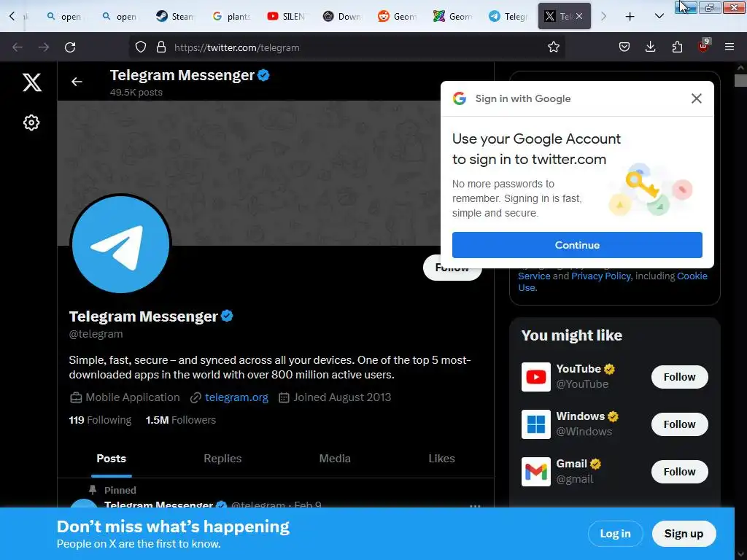Select the Media profile tab
Viewport: 747px width, 560px height.
click(335, 459)
